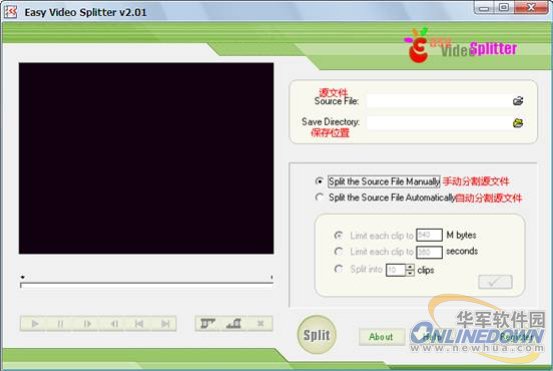Click the Register button
Viewport: 553px width, 371px height.
(517, 337)
